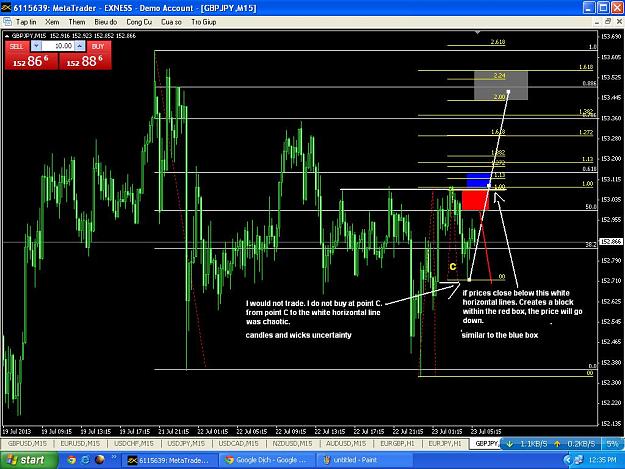Switch to the AUDUSD,M15 chart tab

click(346, 443)
